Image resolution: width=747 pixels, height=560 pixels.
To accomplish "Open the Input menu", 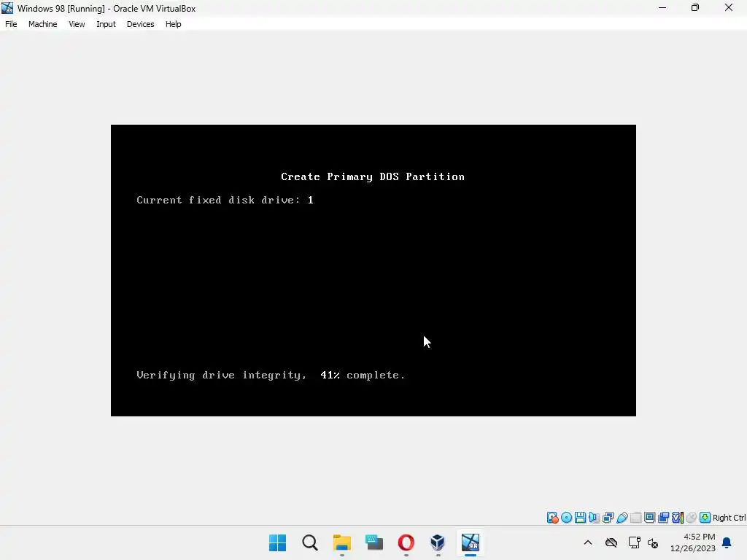I will click(x=106, y=24).
